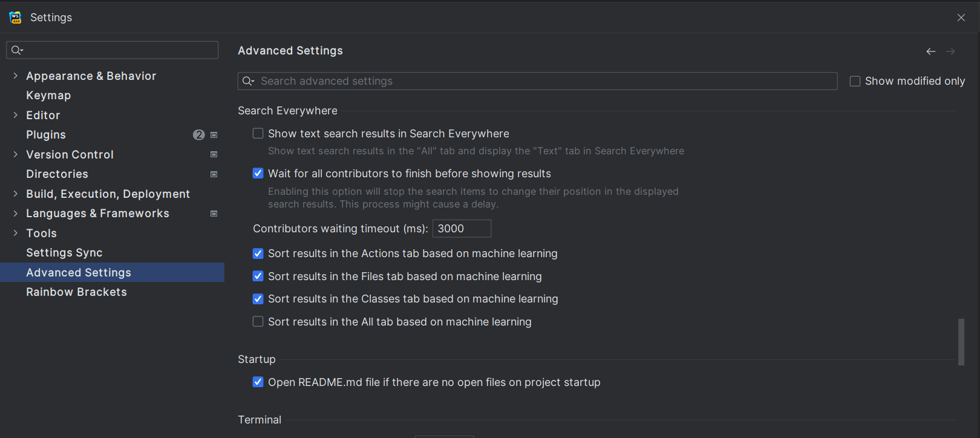
Task: Open the Keymap settings page
Action: click(x=48, y=96)
